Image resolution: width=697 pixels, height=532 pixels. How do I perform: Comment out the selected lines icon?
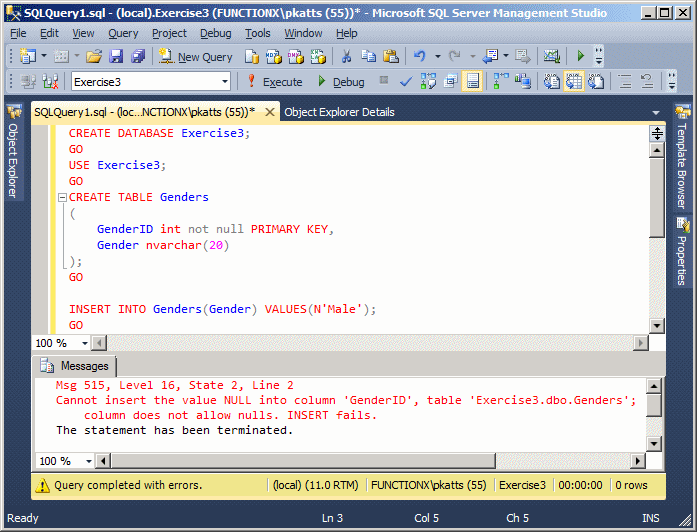click(x=625, y=82)
